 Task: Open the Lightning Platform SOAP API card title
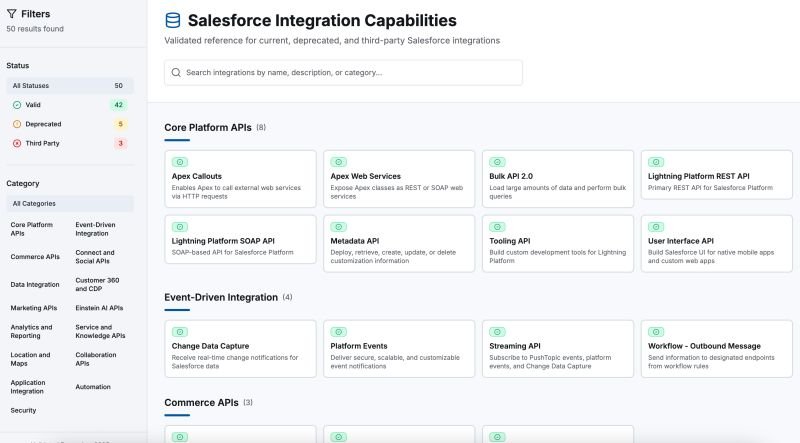click(223, 241)
